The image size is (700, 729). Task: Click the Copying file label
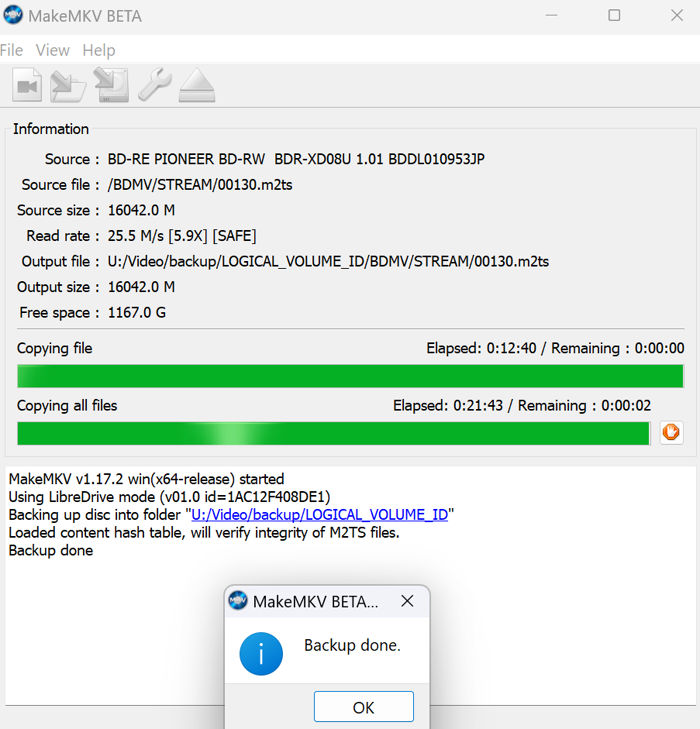tap(55, 348)
